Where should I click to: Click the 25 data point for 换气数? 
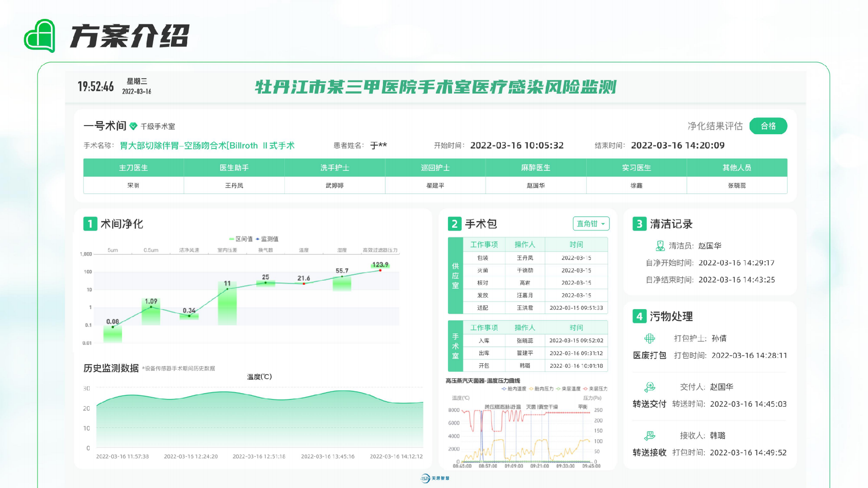click(266, 283)
